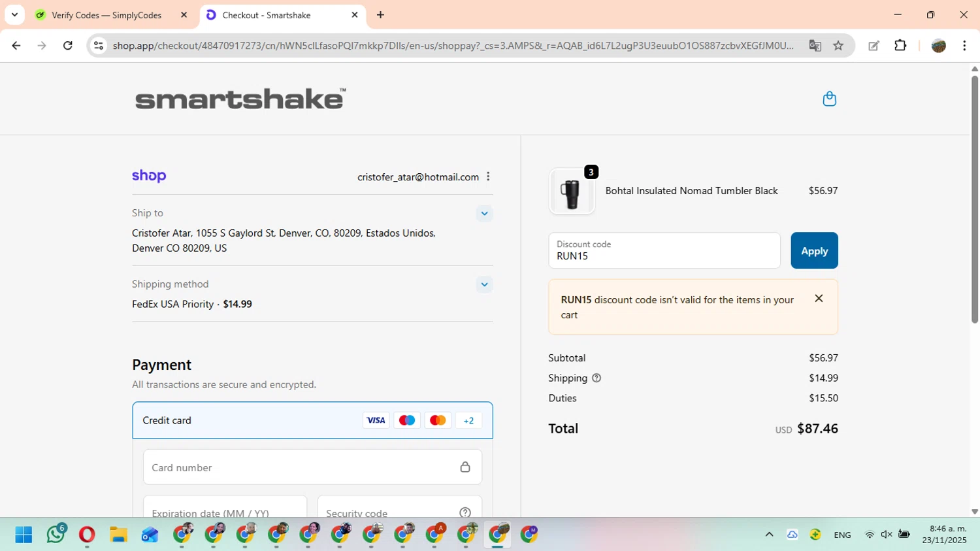The width and height of the screenshot is (980, 551).
Task: Show the +2 additional card types
Action: 468,420
